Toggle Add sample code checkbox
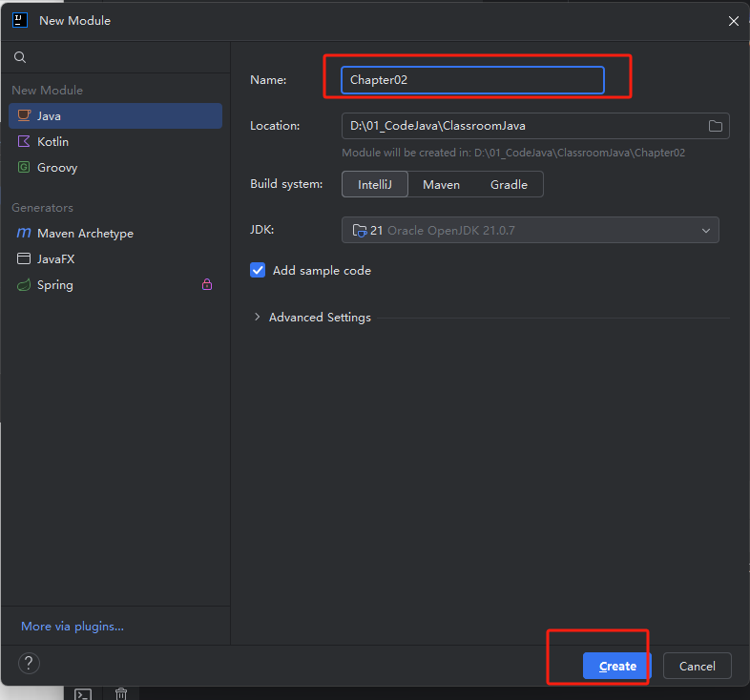Image resolution: width=750 pixels, height=700 pixels. (x=258, y=270)
